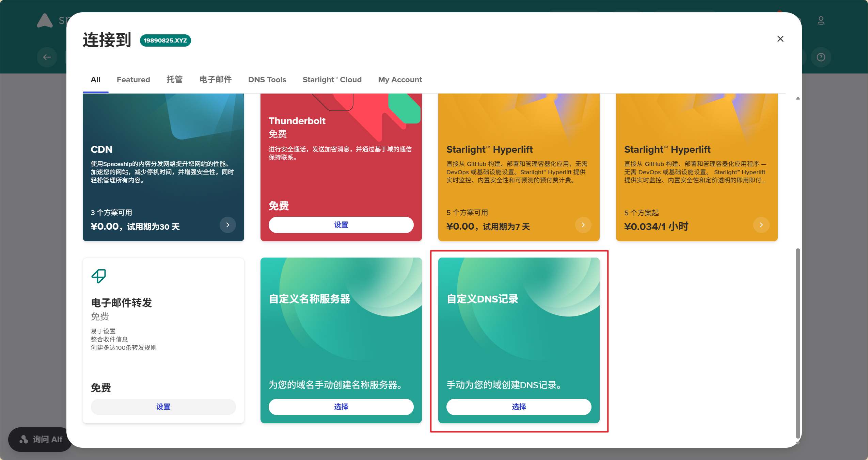Click the 电子邮件转发 flag icon
Image resolution: width=868 pixels, height=460 pixels.
(98, 276)
